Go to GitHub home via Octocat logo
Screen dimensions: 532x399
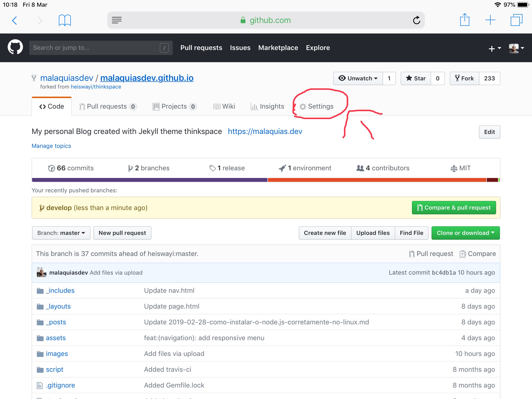(x=15, y=47)
